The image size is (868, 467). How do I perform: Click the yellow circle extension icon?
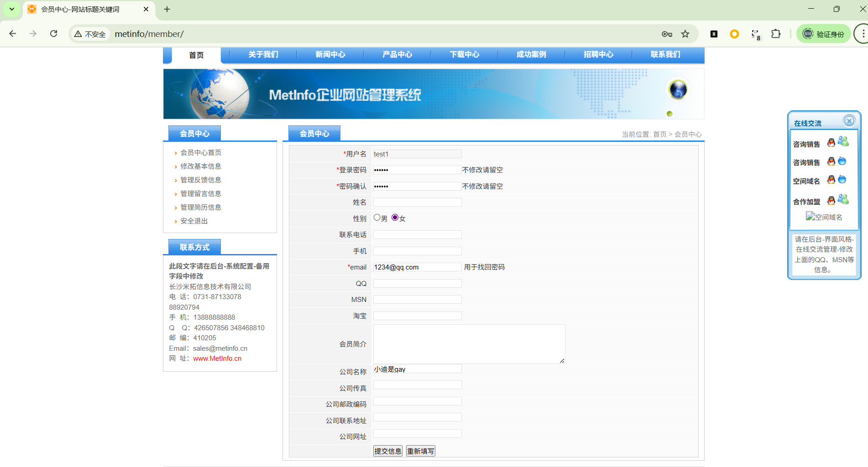pyautogui.click(x=734, y=34)
